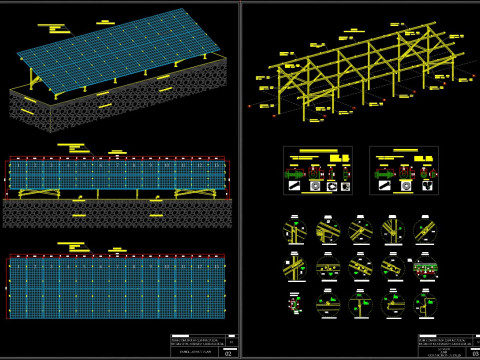
Task: Select the green bolt drawing in four-photo box
Action: pyautogui.click(x=295, y=174)
